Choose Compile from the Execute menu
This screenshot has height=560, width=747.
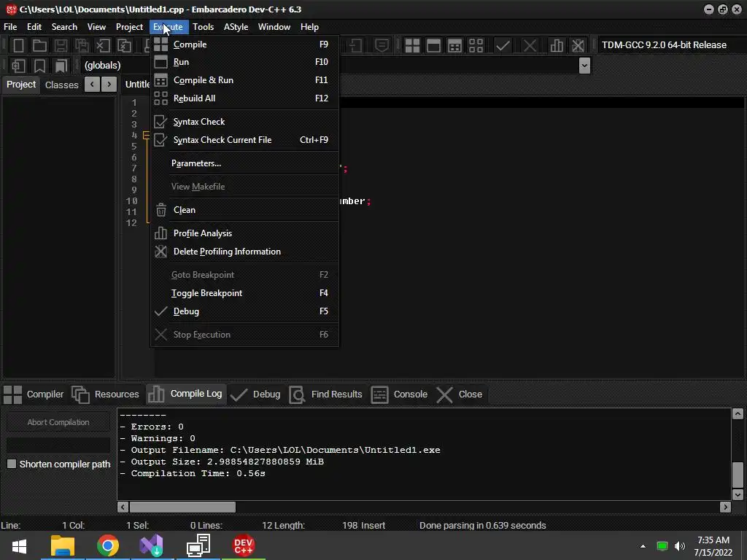click(244, 44)
